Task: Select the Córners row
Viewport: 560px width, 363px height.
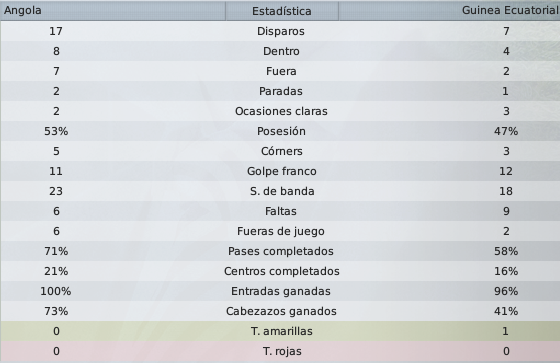Action: click(x=280, y=151)
